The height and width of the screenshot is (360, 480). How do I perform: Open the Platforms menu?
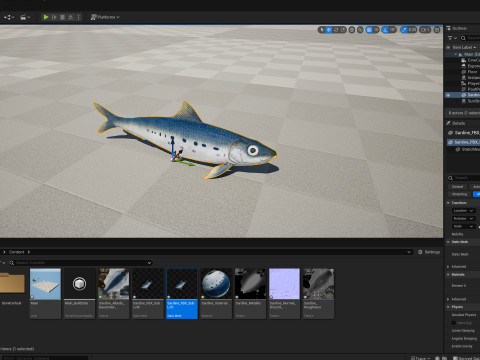tap(105, 17)
